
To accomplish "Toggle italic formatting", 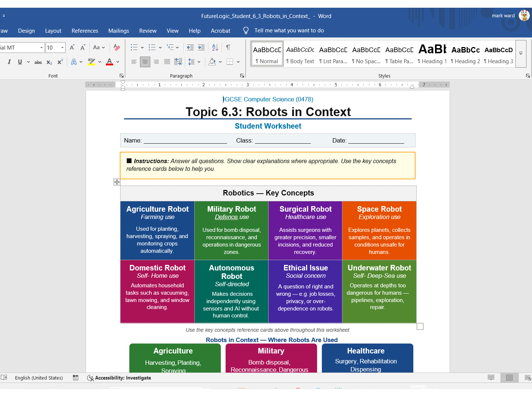I will [x=9, y=62].
